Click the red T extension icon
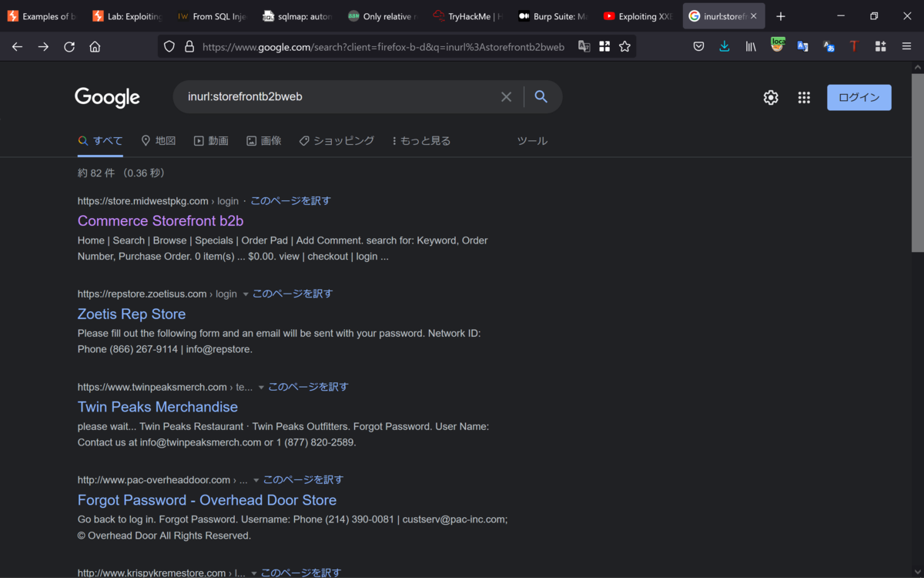This screenshot has width=924, height=578. click(x=854, y=47)
